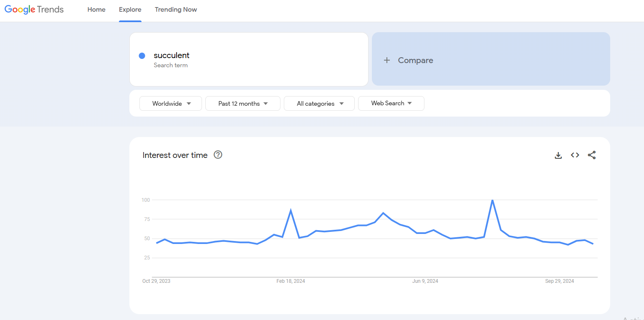Click the 'Sep 29, 2024' axis label
This screenshot has width=644, height=320.
pos(560,281)
